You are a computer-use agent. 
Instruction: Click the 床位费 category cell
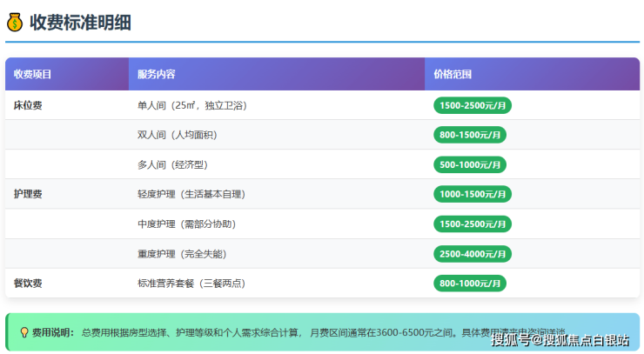[28, 105]
